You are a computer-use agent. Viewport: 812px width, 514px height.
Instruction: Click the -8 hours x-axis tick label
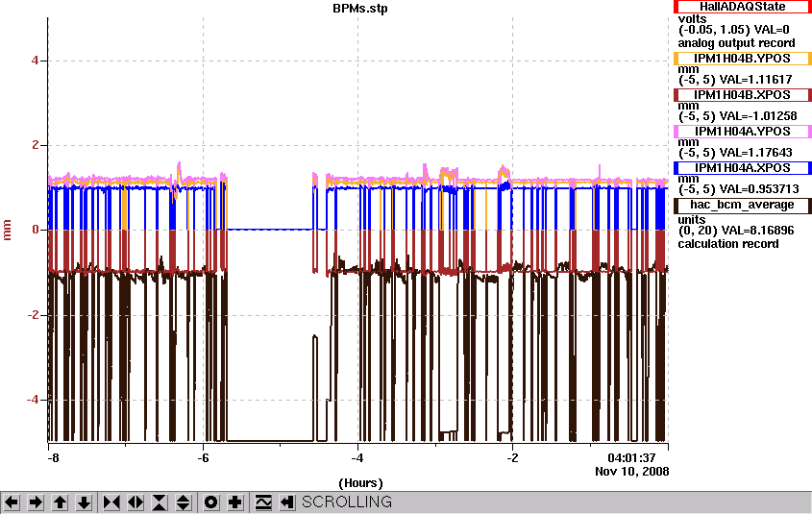tap(52, 458)
